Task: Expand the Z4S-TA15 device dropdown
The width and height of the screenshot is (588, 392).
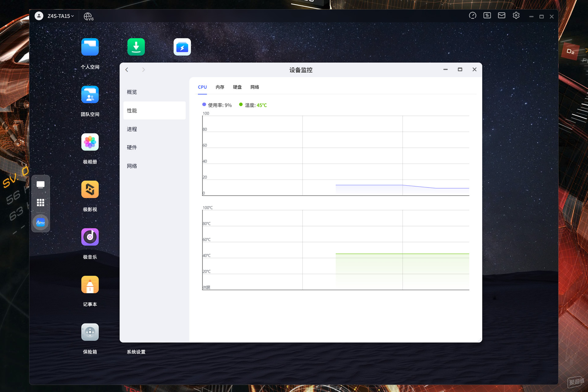Action: pyautogui.click(x=61, y=16)
